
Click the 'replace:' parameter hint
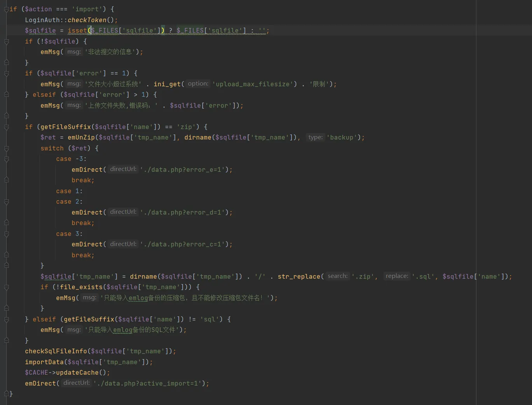click(x=397, y=276)
